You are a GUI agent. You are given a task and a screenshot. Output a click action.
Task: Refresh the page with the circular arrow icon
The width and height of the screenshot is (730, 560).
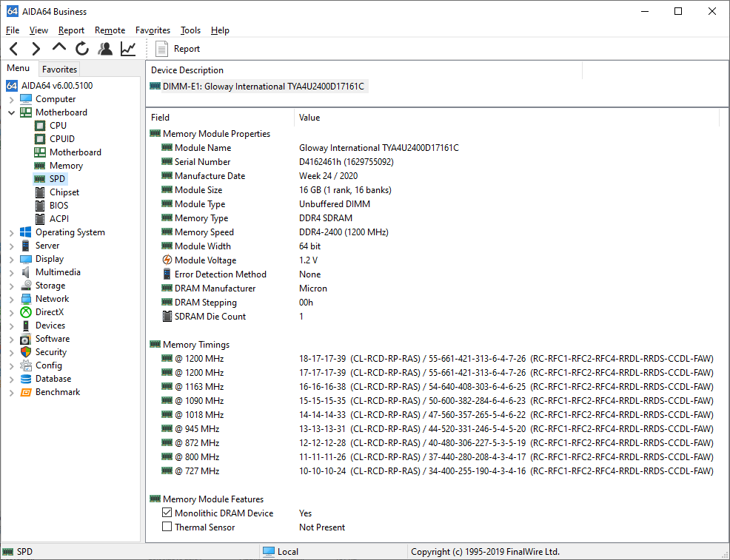point(82,48)
